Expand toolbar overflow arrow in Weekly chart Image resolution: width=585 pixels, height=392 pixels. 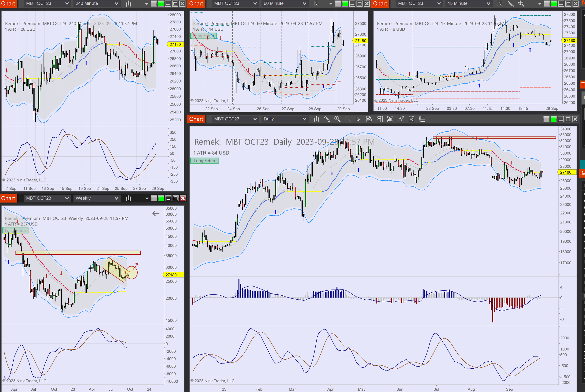pos(146,199)
